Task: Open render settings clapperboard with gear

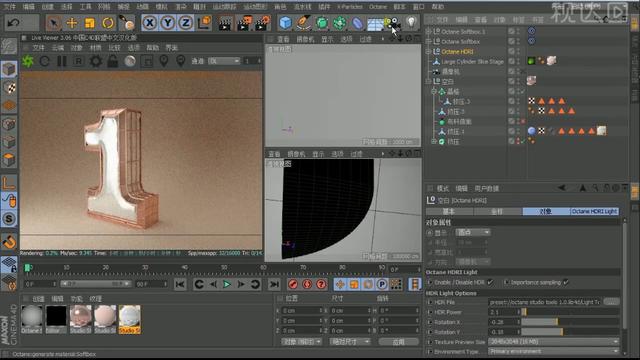Action: click(x=262, y=23)
